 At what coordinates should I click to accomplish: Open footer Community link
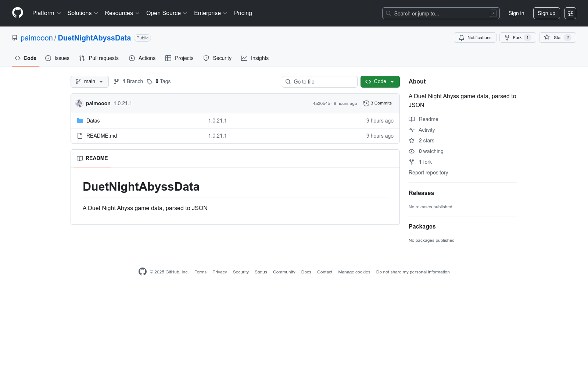284,272
